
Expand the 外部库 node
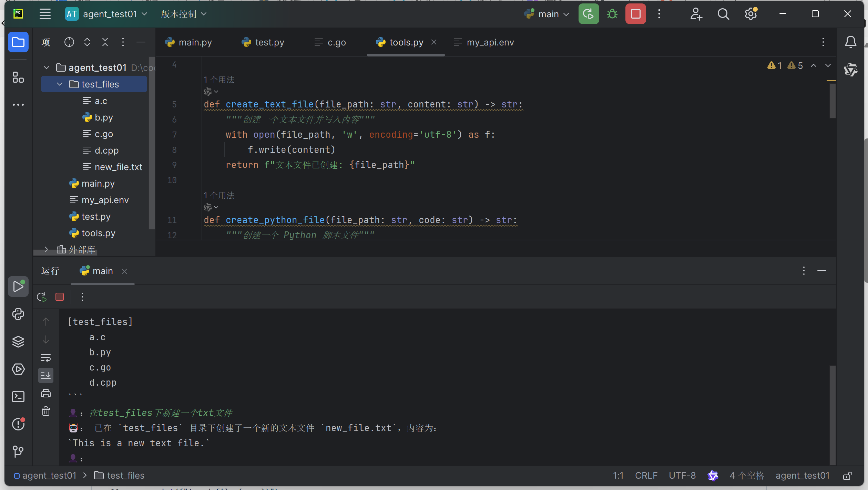(x=47, y=249)
